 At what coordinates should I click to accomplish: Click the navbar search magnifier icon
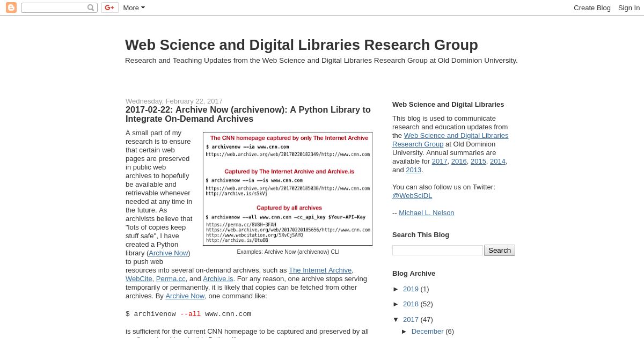[91, 8]
